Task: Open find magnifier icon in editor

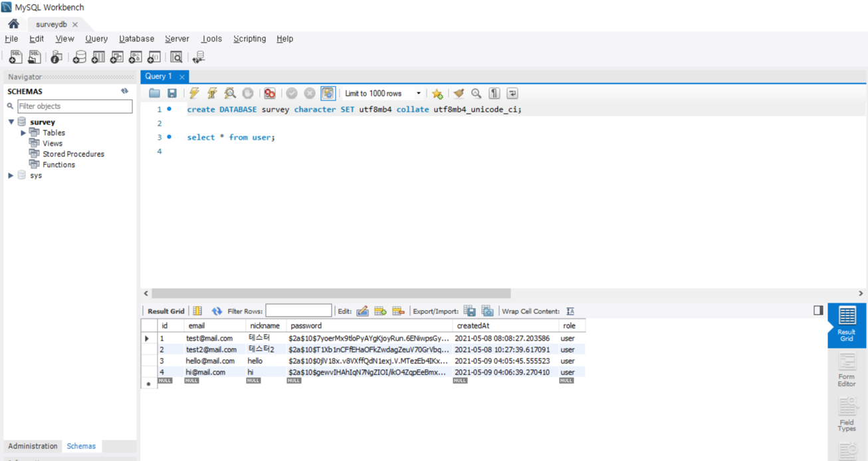Action: (x=476, y=93)
